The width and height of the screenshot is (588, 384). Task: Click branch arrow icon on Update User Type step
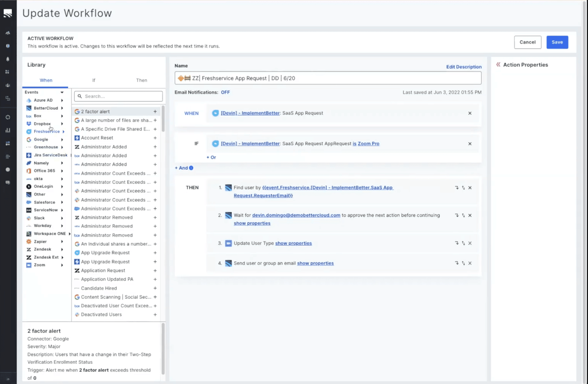pyautogui.click(x=457, y=243)
